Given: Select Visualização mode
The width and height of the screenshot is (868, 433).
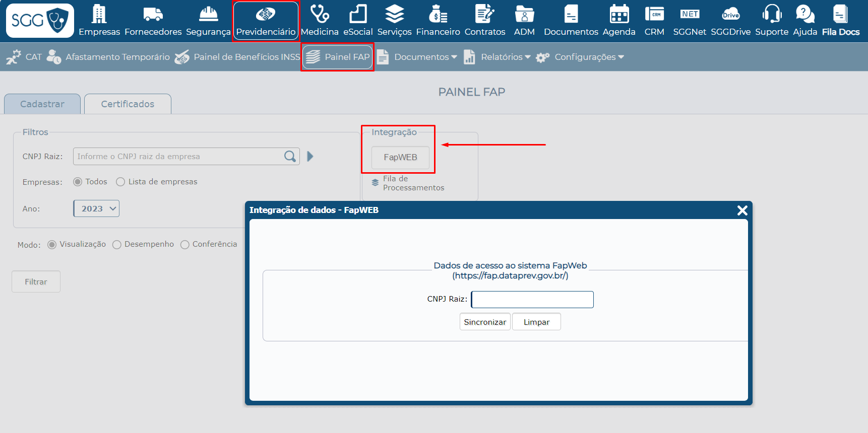Looking at the screenshot, I should pyautogui.click(x=52, y=244).
